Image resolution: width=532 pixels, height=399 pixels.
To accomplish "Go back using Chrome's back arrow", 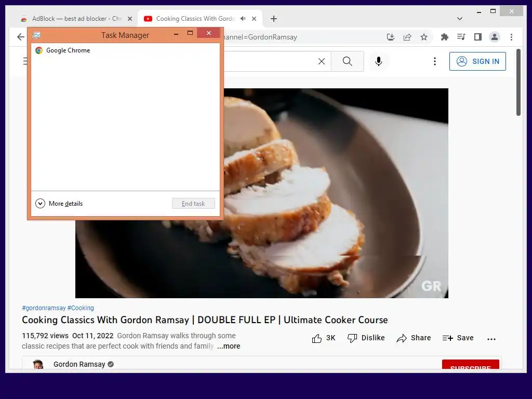I will tap(21, 37).
